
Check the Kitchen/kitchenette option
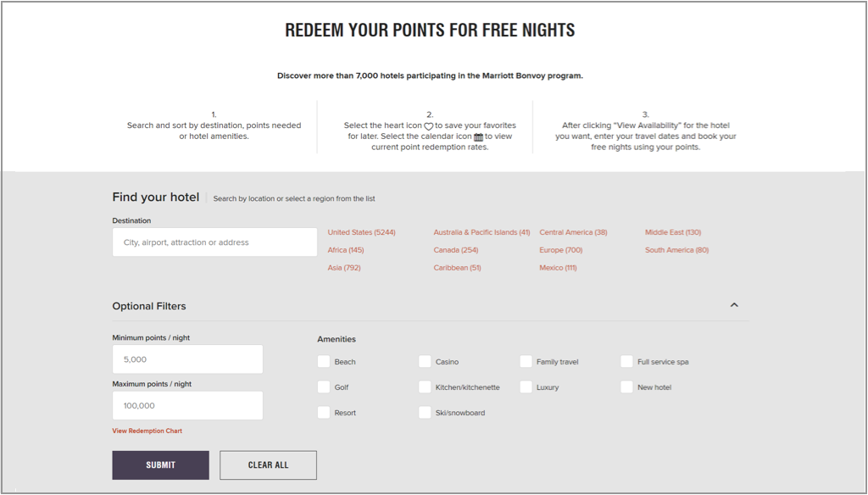coord(425,387)
